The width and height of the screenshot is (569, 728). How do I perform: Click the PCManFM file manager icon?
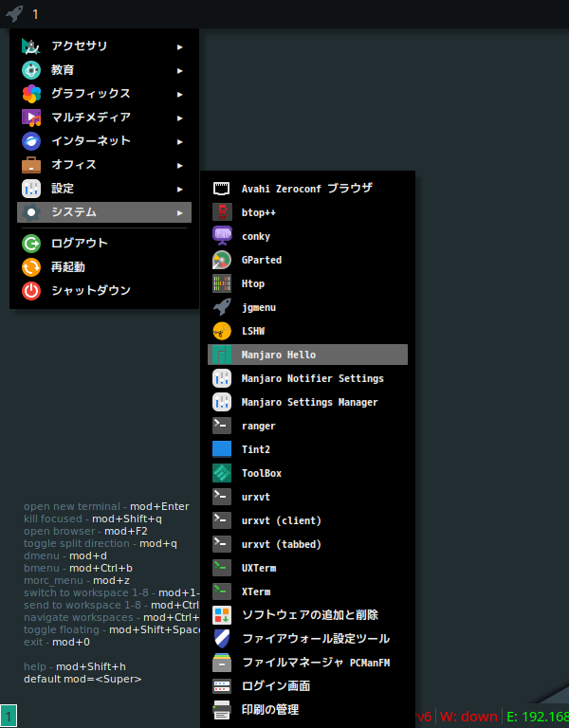[x=222, y=662]
